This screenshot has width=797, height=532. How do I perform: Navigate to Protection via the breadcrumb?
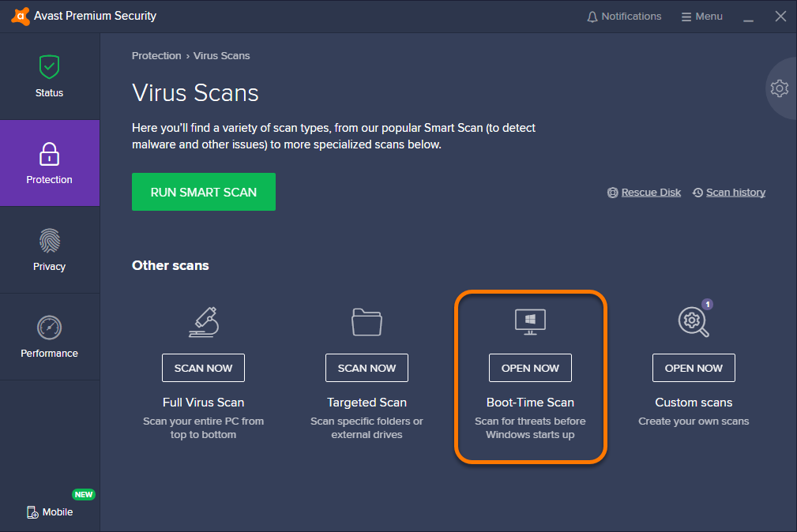click(156, 55)
